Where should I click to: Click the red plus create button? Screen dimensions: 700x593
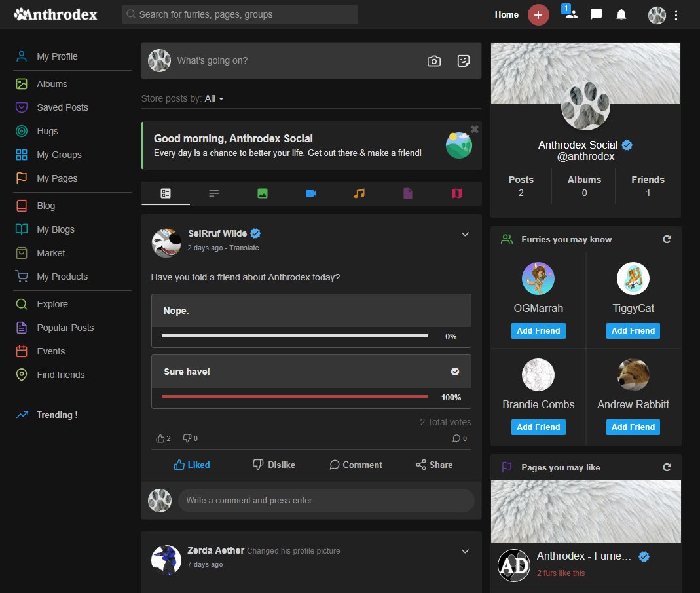coord(538,15)
